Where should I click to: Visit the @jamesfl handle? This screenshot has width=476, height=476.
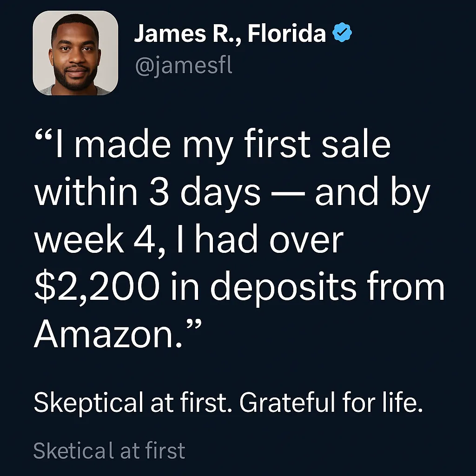[184, 66]
